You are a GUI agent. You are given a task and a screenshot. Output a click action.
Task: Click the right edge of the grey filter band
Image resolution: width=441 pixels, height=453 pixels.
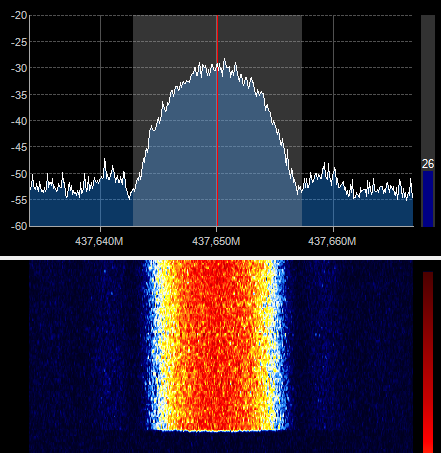pos(302,121)
